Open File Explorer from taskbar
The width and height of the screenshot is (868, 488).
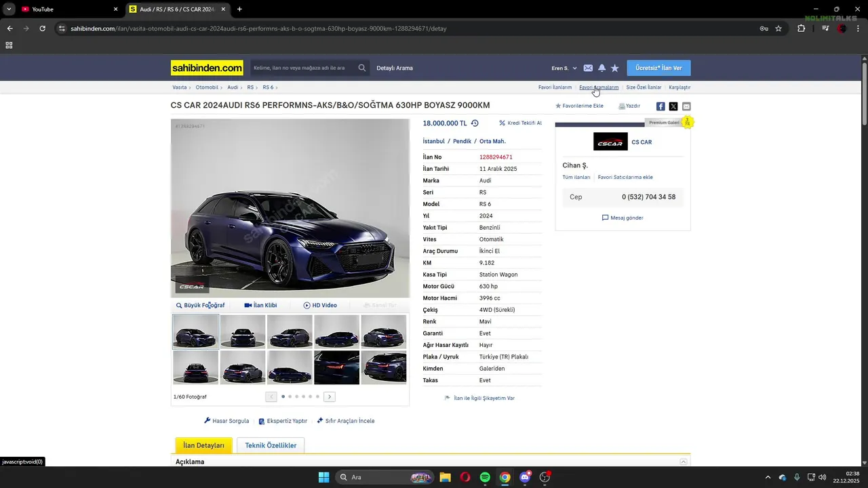(445, 477)
